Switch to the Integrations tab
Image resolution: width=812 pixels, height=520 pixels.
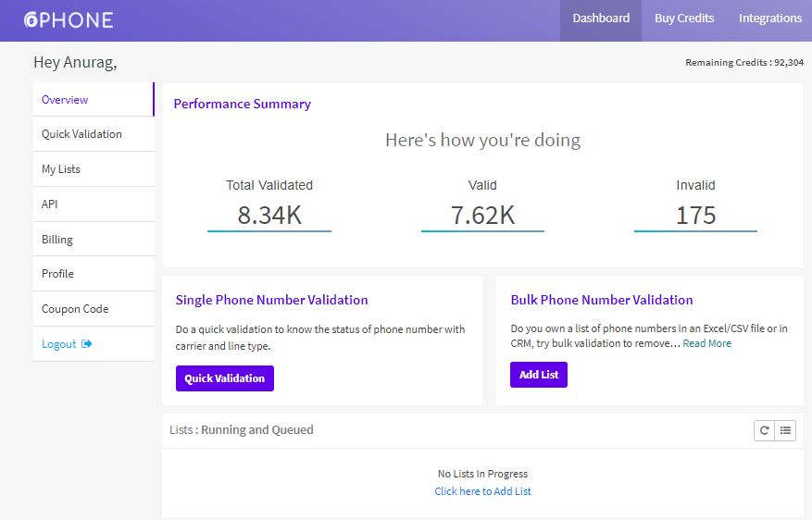point(769,19)
